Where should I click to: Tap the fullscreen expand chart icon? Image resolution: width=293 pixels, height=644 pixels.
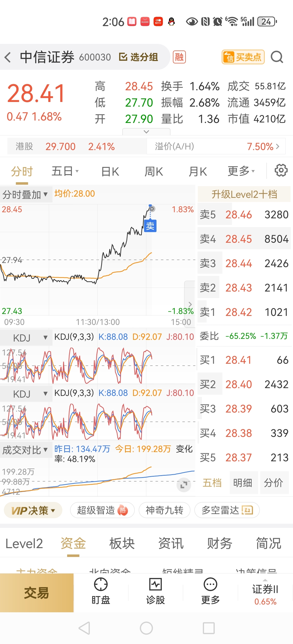[x=184, y=485]
